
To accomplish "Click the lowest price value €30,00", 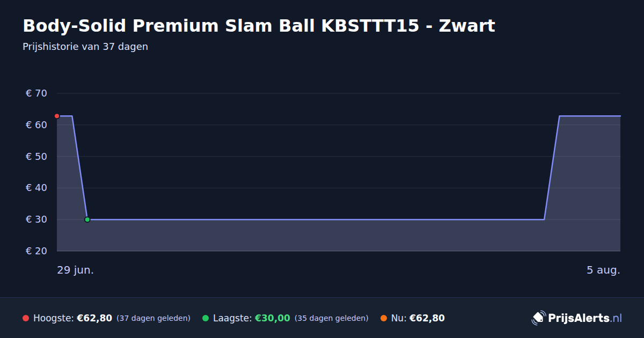I will pyautogui.click(x=272, y=318).
